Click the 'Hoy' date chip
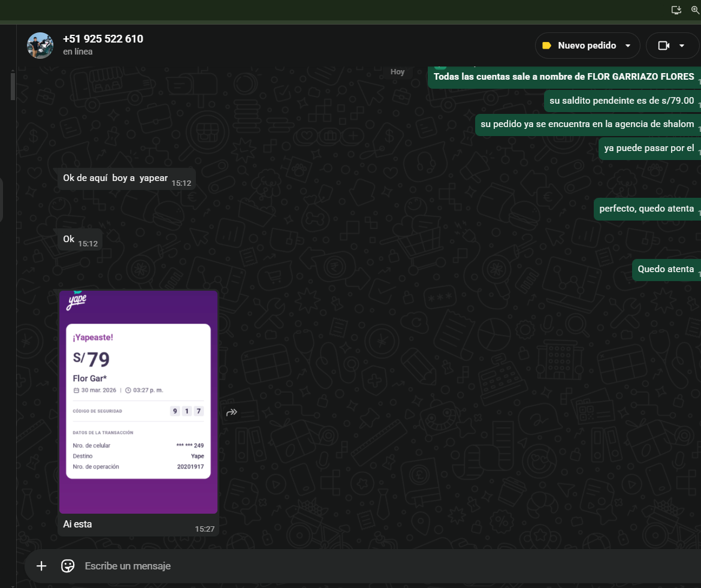701x588 pixels. (x=398, y=72)
